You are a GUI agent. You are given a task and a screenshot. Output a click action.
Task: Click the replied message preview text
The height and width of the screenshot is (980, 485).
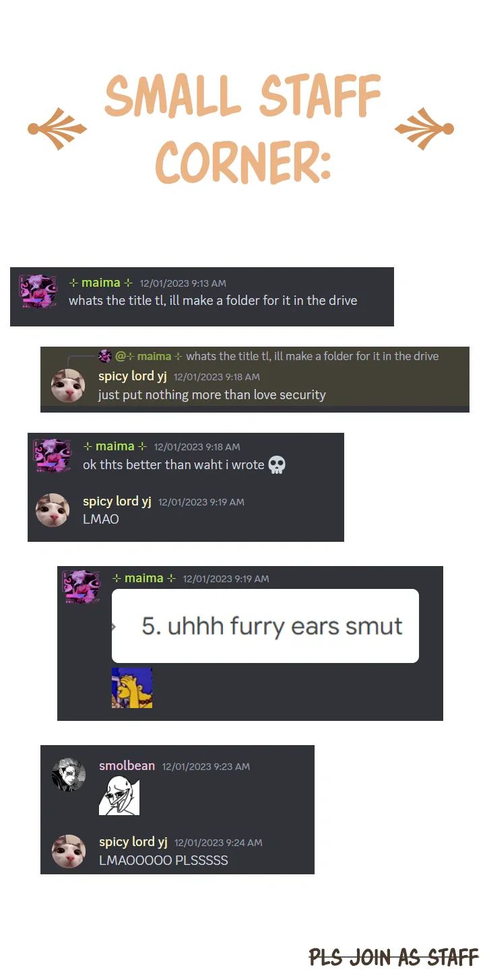[x=312, y=356]
